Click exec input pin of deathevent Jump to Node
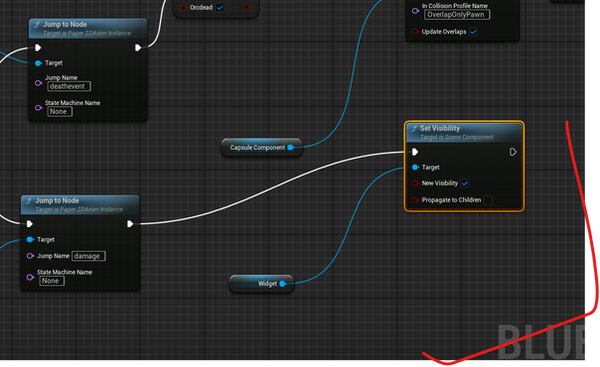The height and width of the screenshot is (367, 600). pos(38,48)
